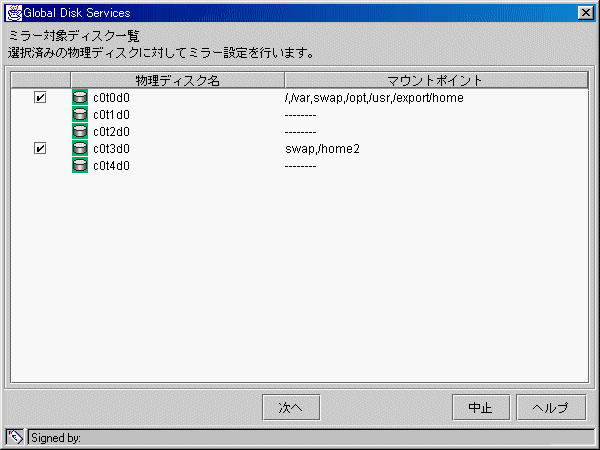Screen dimensions: 600x450
Task: Click the dashed mount point cell for c0t1d0
Action: click(x=300, y=115)
